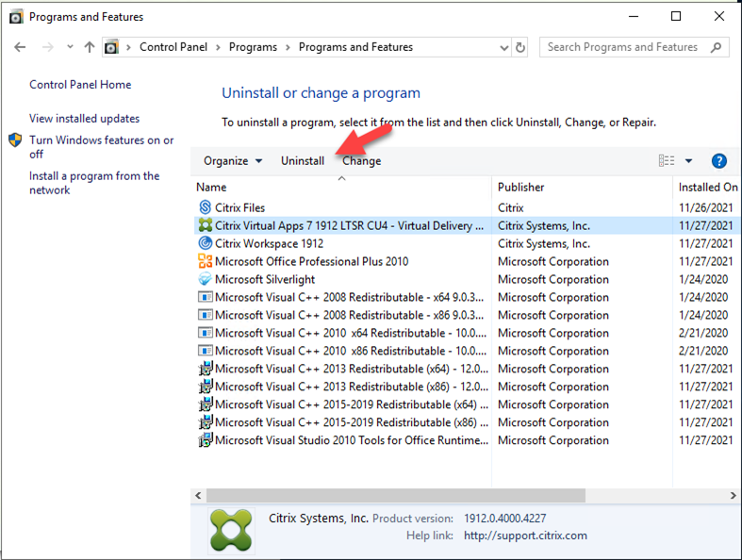Click the Control Panel icon in address bar
The image size is (742, 560).
pyautogui.click(x=111, y=47)
